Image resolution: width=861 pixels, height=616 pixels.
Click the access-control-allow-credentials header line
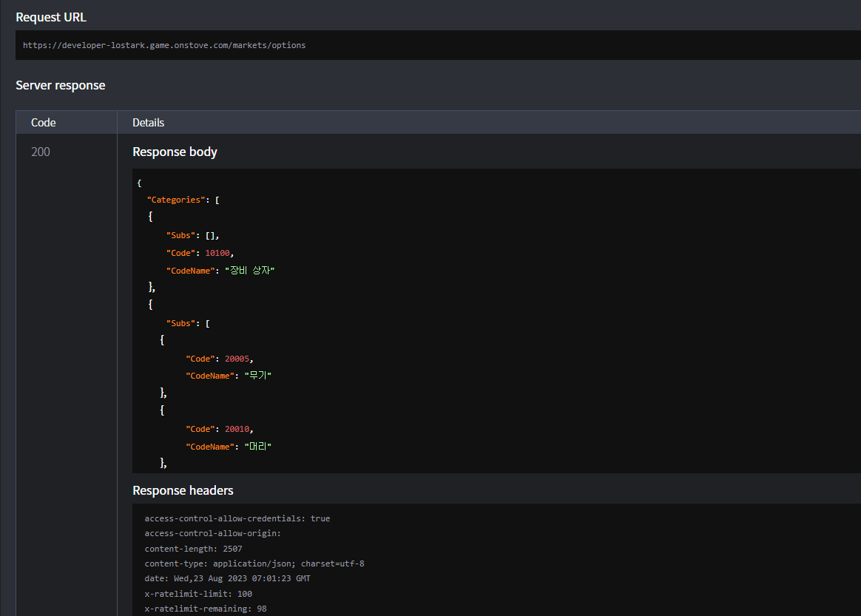tap(237, 518)
